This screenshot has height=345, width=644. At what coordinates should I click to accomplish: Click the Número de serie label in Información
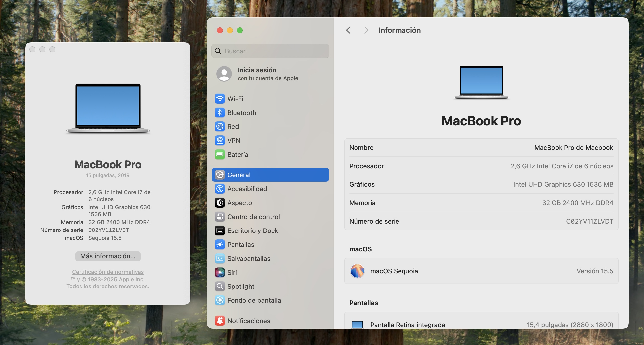(374, 221)
